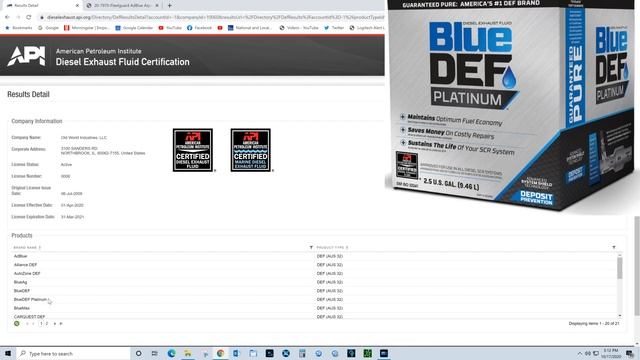Open the Google Calendar bookmark

134,28
